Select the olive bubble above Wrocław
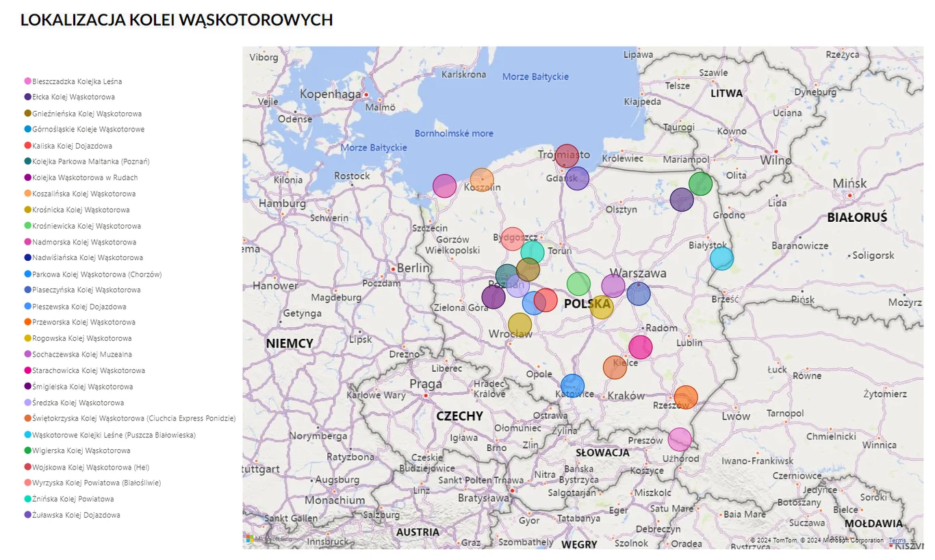Screen dimensions: 935x560 tap(520, 324)
